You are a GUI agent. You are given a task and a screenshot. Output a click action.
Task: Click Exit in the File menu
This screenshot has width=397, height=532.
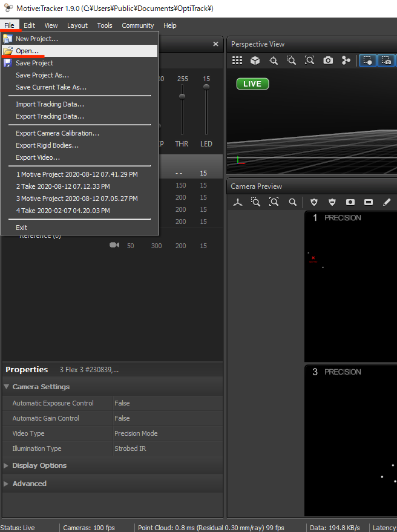coord(80,228)
